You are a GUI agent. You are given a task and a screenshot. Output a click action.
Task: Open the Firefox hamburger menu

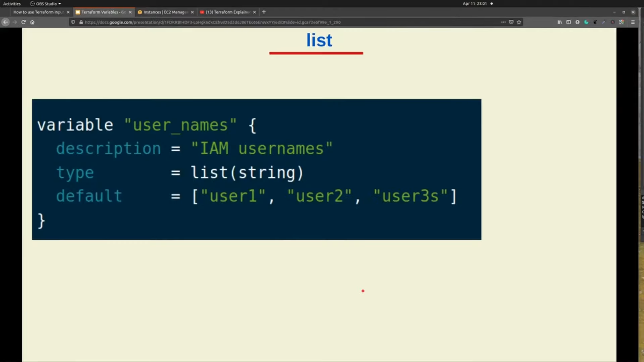tap(633, 22)
